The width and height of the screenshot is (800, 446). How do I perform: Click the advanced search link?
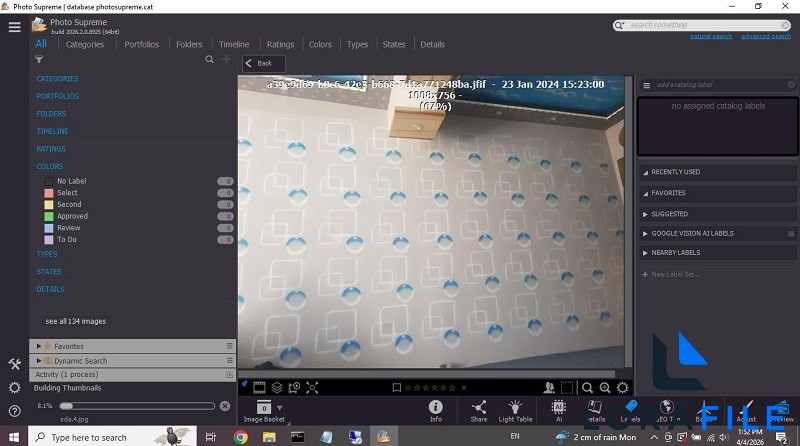click(766, 36)
